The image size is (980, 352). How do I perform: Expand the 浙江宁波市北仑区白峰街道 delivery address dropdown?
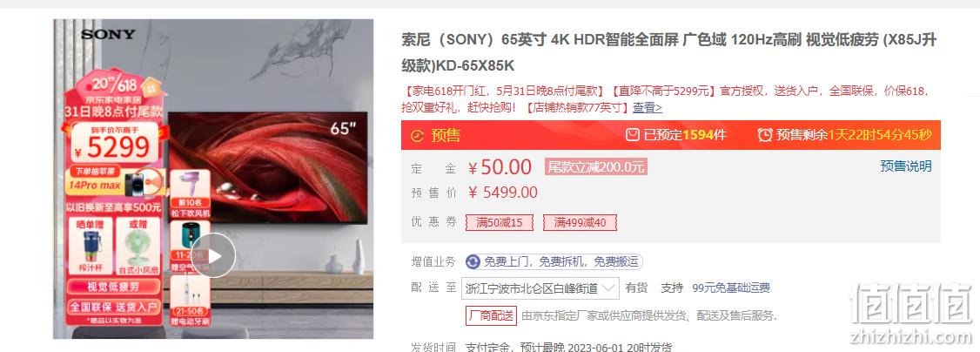[x=540, y=288]
